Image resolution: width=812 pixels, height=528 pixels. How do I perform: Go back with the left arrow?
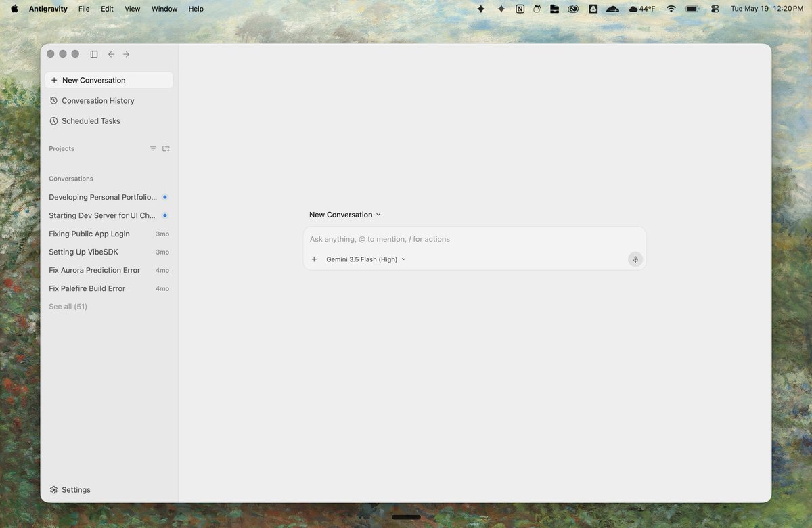pos(112,54)
